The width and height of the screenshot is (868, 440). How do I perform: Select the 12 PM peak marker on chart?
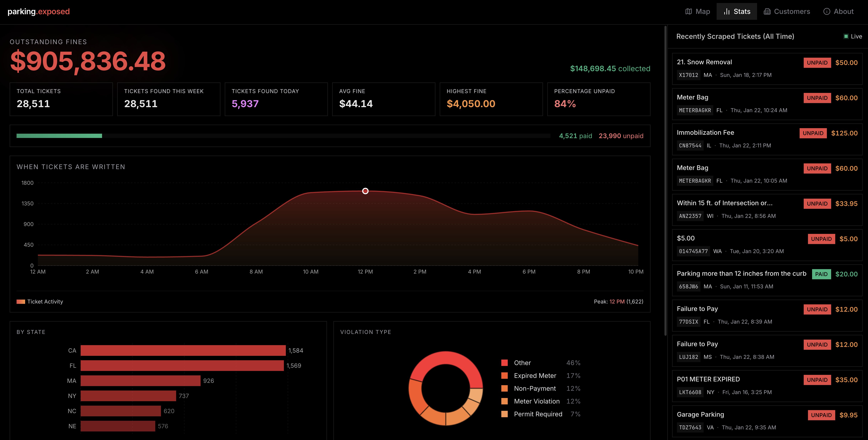(365, 191)
